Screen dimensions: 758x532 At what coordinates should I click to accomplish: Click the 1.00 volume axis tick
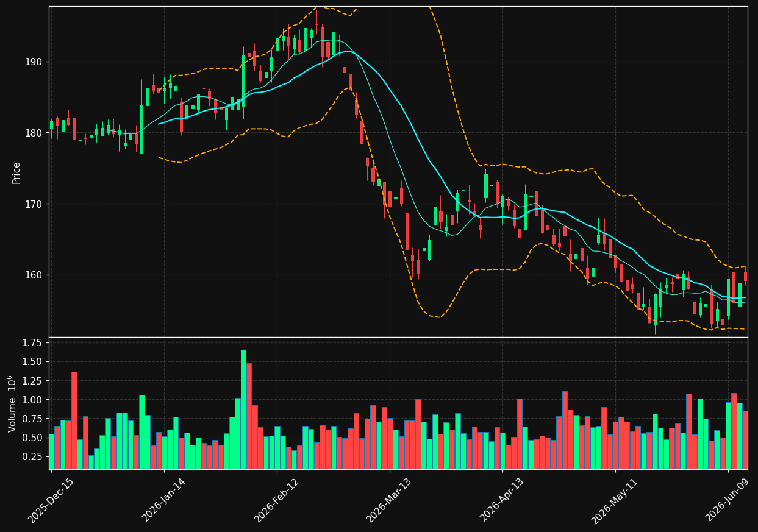[x=32, y=400]
